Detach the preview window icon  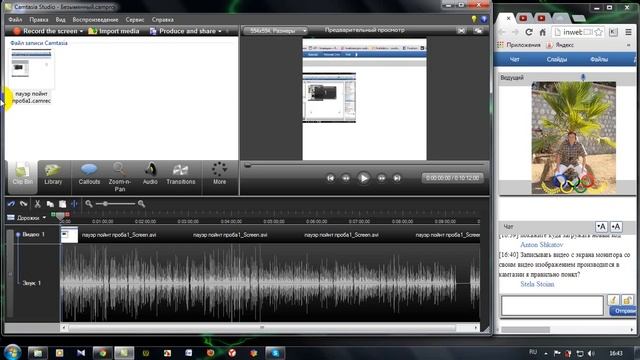point(478,31)
